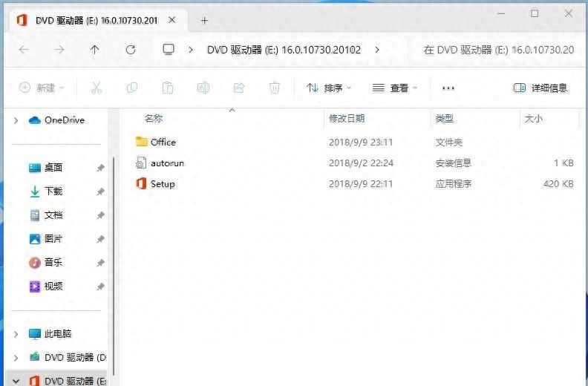Click the pin icon next to 图片
588x386 pixels.
click(x=100, y=239)
